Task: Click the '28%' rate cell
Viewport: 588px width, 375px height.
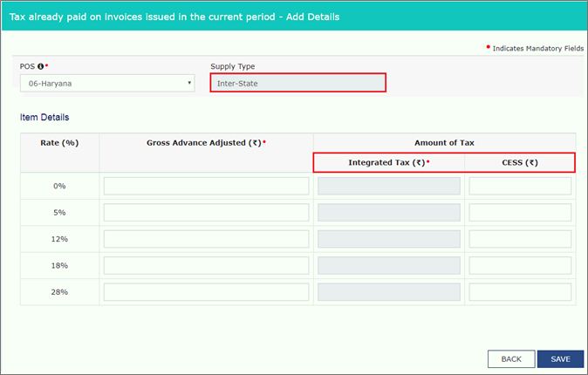Action: tap(59, 292)
